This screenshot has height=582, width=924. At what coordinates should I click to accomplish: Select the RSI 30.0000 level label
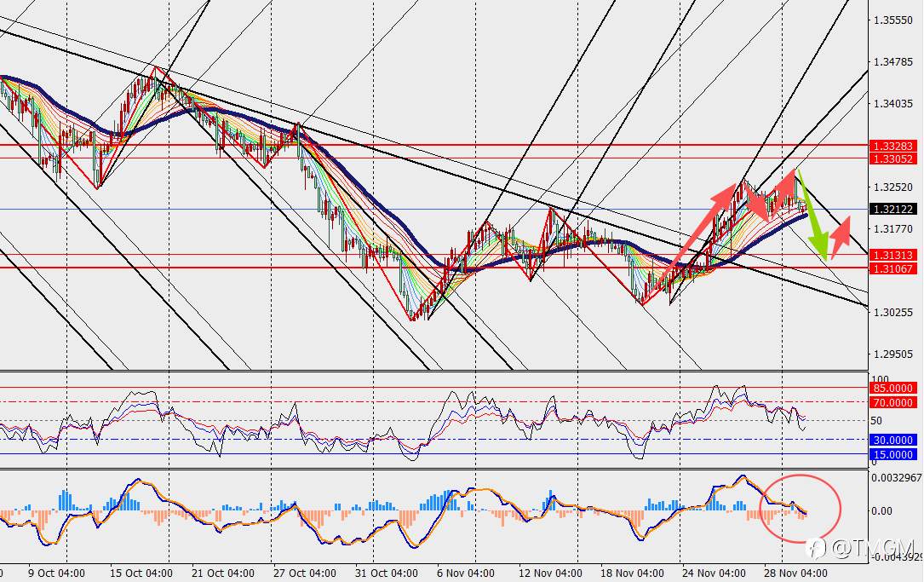(892, 440)
